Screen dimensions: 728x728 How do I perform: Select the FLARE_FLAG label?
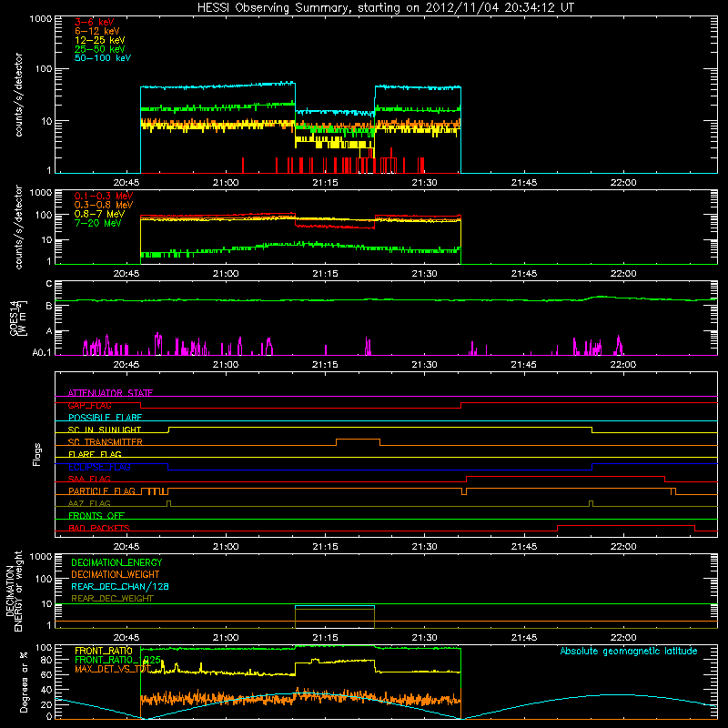(95, 454)
